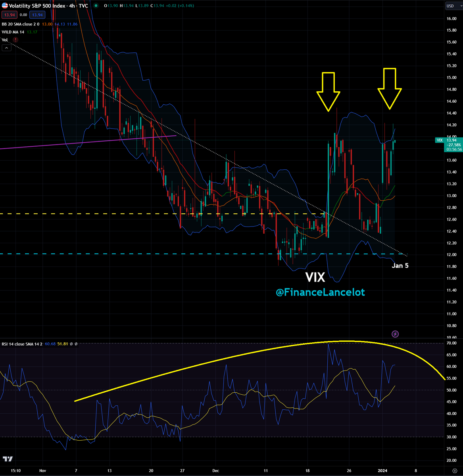Click the 16.00 price axis label
The height and width of the screenshot is (476, 463).
(451, 19)
